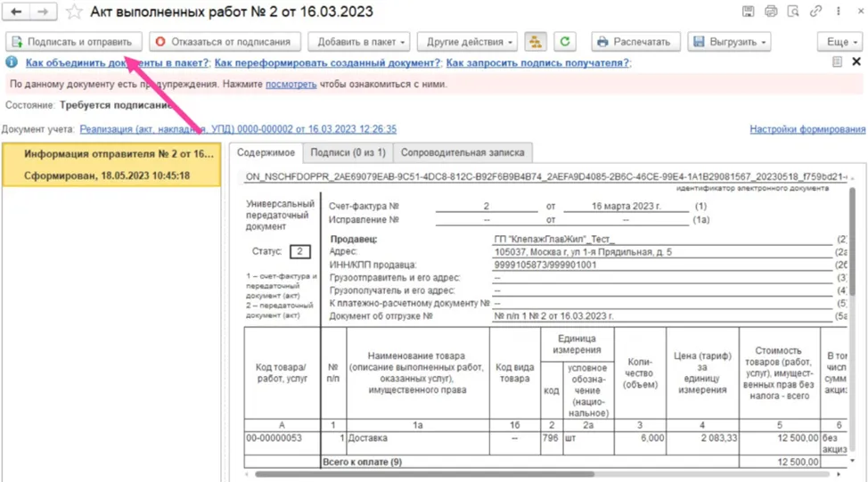Open link Как переформировать созданный документ?
This screenshot has height=482, width=868.
click(327, 62)
